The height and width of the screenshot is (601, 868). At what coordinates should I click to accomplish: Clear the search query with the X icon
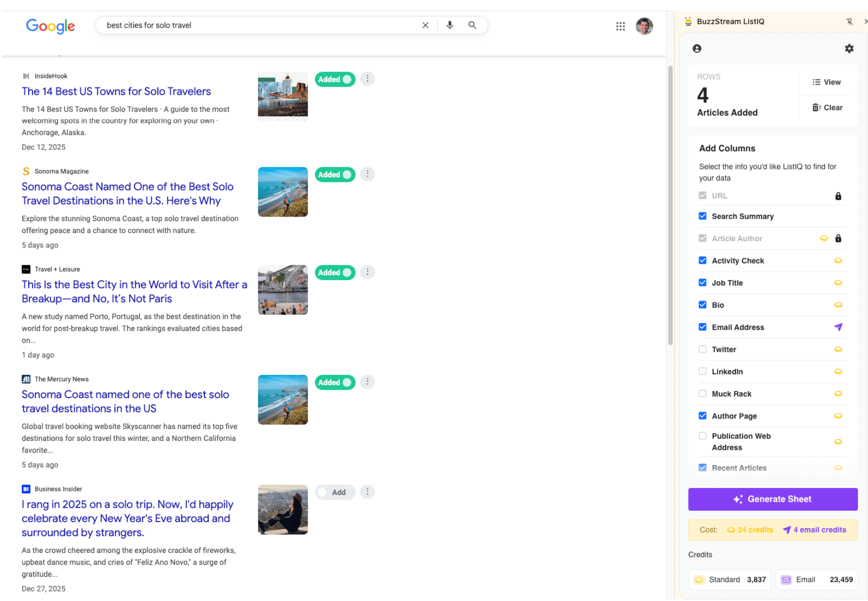pos(425,25)
